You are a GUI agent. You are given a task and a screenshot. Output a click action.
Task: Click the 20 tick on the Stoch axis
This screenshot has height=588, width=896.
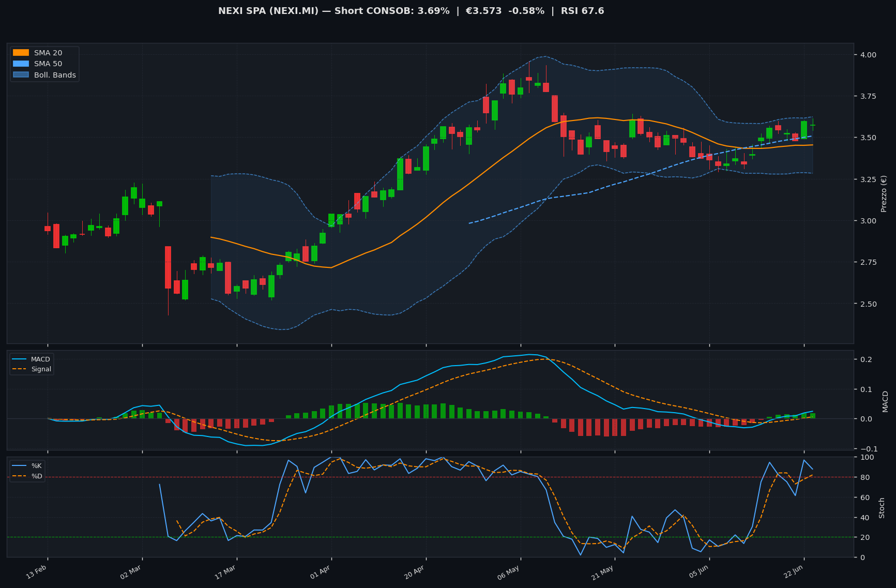pyautogui.click(x=865, y=537)
